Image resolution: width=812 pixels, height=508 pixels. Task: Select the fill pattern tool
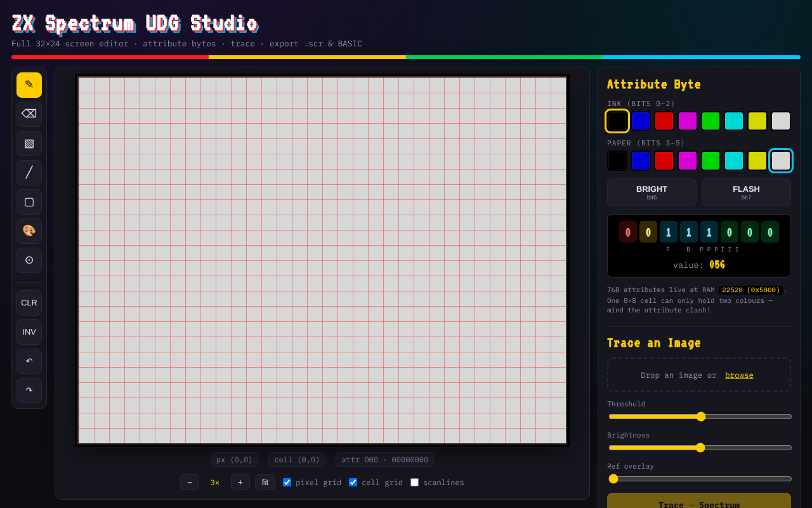tap(29, 144)
